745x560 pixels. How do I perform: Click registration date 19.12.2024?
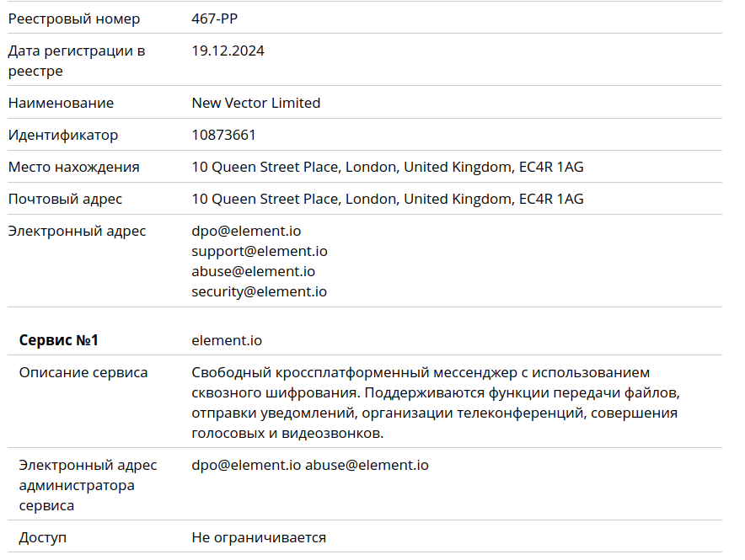pyautogui.click(x=228, y=51)
